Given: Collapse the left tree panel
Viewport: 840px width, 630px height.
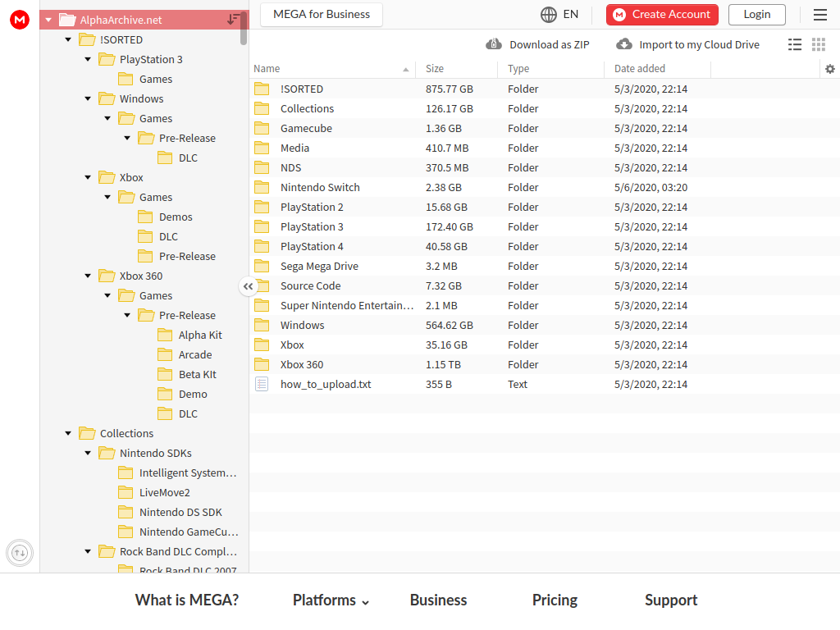Looking at the screenshot, I should point(248,286).
